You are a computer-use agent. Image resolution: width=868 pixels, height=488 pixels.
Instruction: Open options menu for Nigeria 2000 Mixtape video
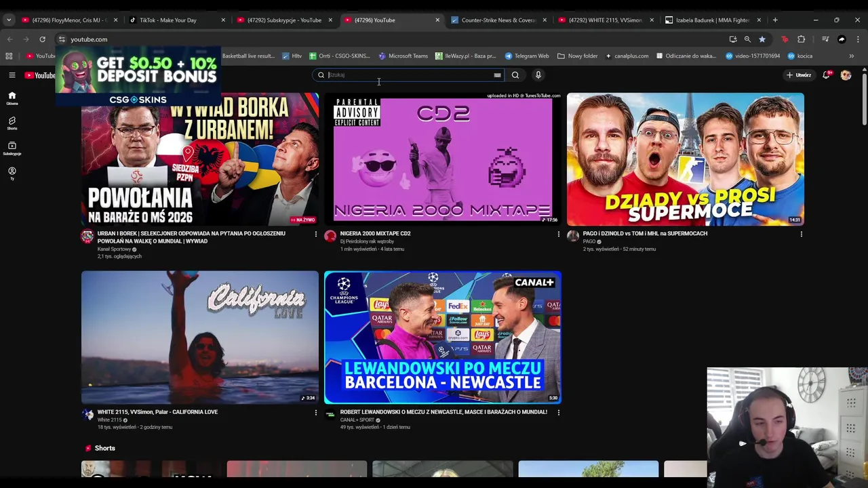pyautogui.click(x=558, y=234)
